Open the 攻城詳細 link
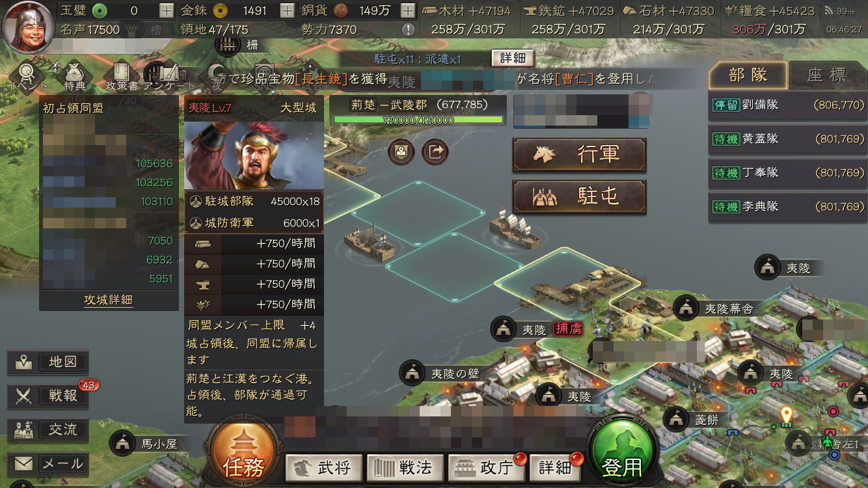Viewport: 868px width, 488px height. (109, 300)
